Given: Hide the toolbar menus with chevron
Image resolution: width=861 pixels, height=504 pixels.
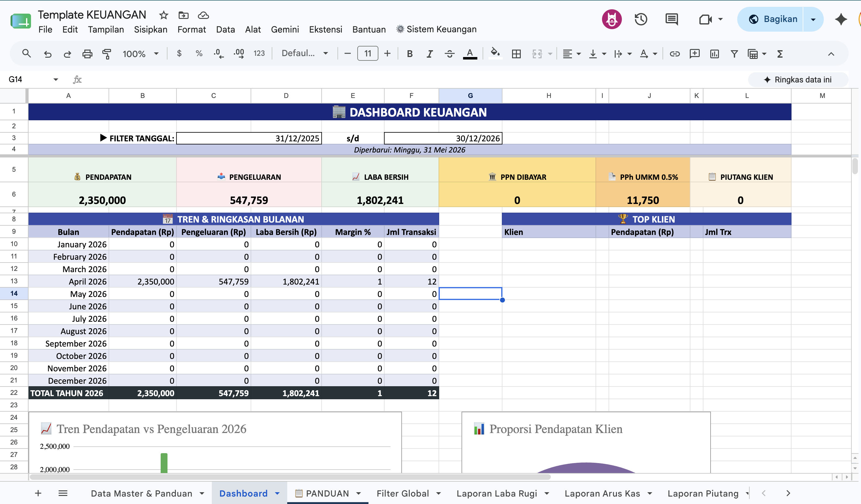Looking at the screenshot, I should click(831, 54).
